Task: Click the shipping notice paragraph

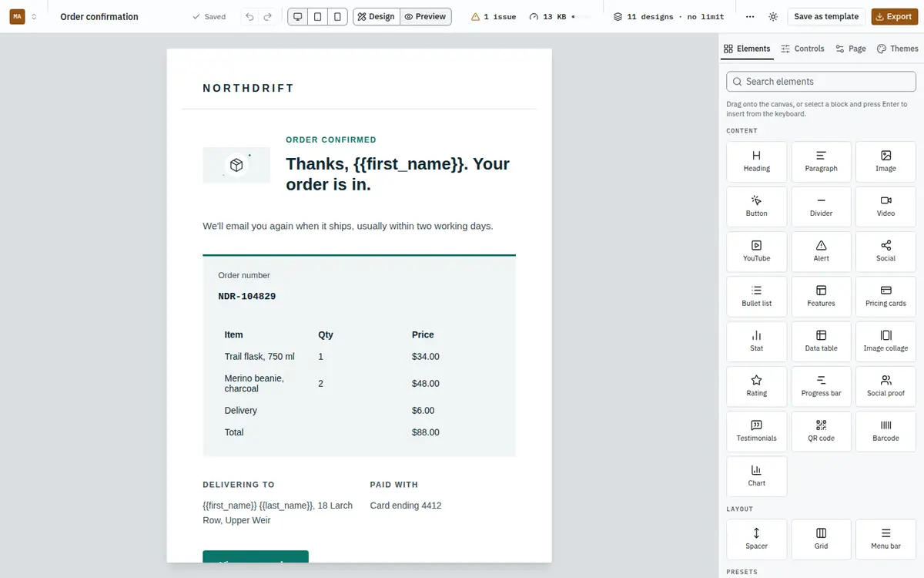Action: pyautogui.click(x=348, y=226)
